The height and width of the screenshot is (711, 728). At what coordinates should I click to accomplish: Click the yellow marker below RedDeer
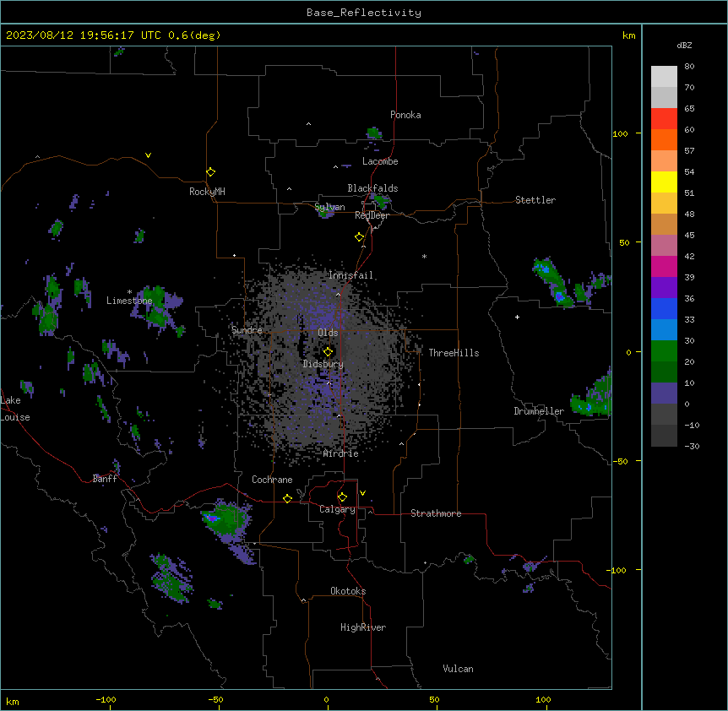(360, 237)
